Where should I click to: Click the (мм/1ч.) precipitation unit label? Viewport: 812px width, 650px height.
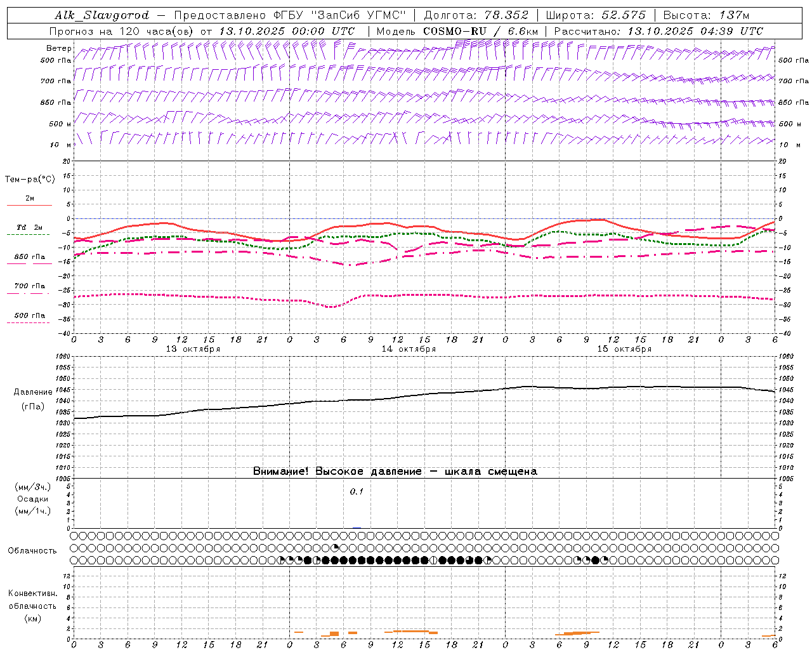[33, 511]
